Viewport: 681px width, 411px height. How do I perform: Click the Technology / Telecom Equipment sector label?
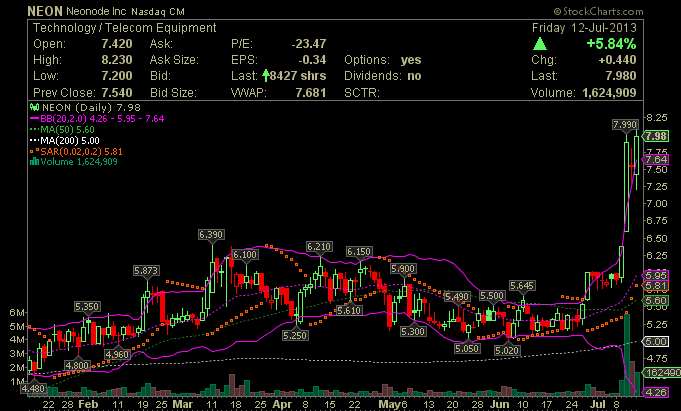click(125, 28)
